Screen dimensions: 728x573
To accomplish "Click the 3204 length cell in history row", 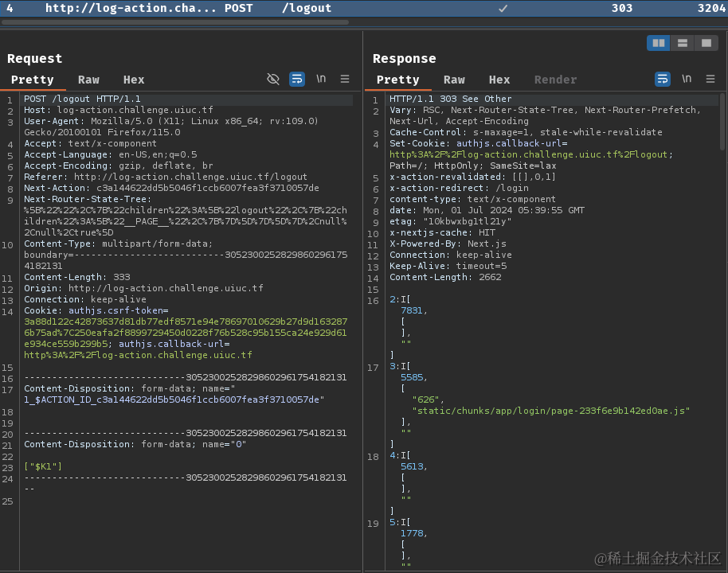I will [x=711, y=8].
